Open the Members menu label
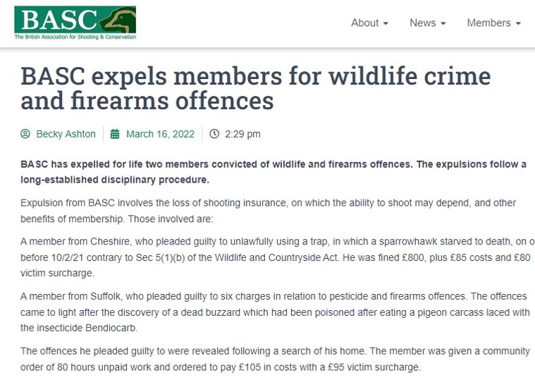Viewport: 535px width, 392px height. point(488,23)
